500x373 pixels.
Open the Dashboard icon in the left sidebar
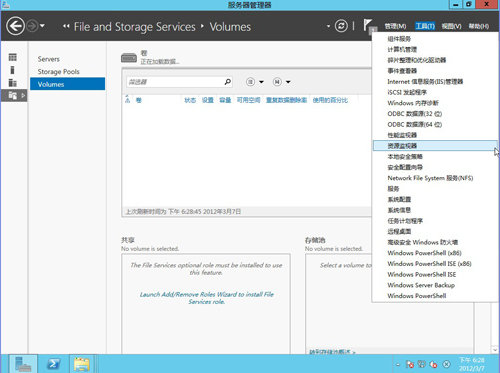[x=13, y=57]
